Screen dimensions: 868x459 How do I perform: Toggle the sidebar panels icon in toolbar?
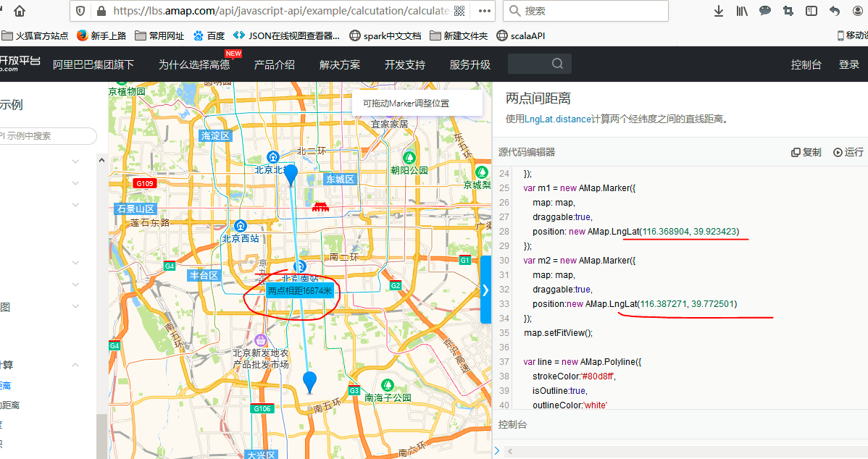coord(811,11)
